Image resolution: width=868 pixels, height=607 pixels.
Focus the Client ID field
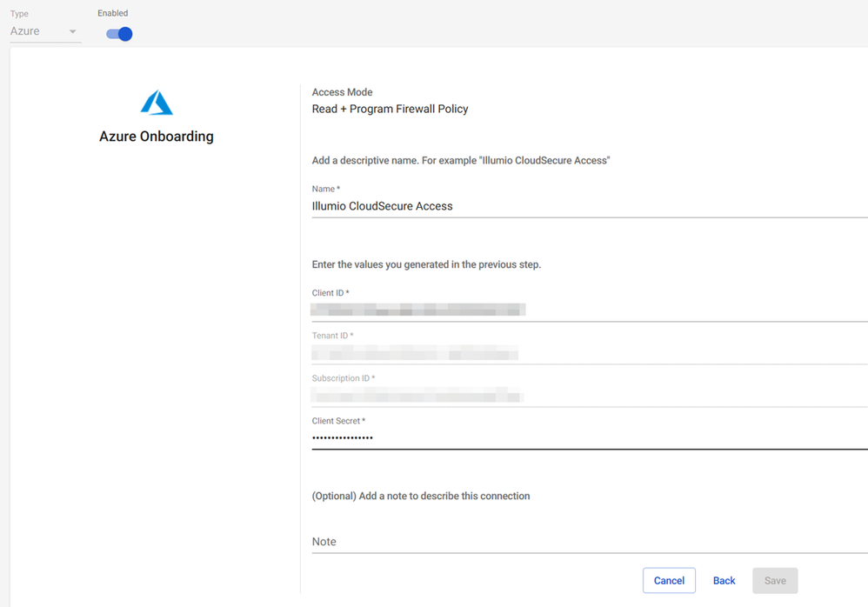coord(589,310)
